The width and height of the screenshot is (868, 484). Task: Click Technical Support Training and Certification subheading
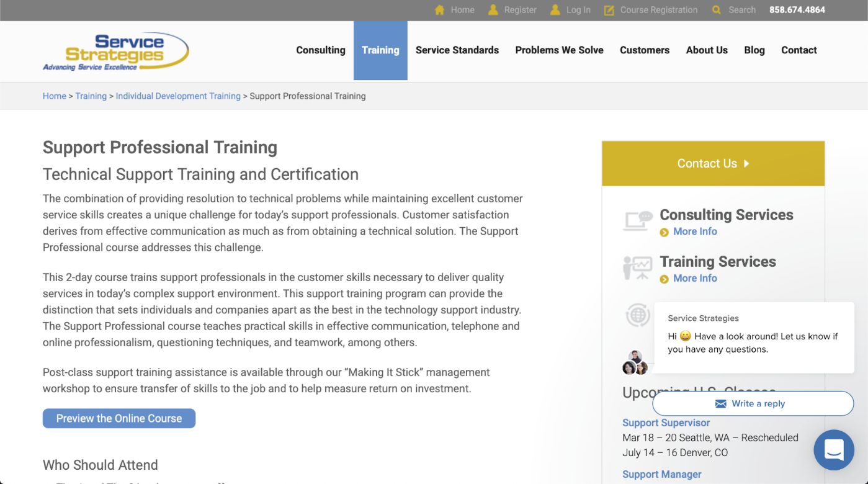click(200, 174)
